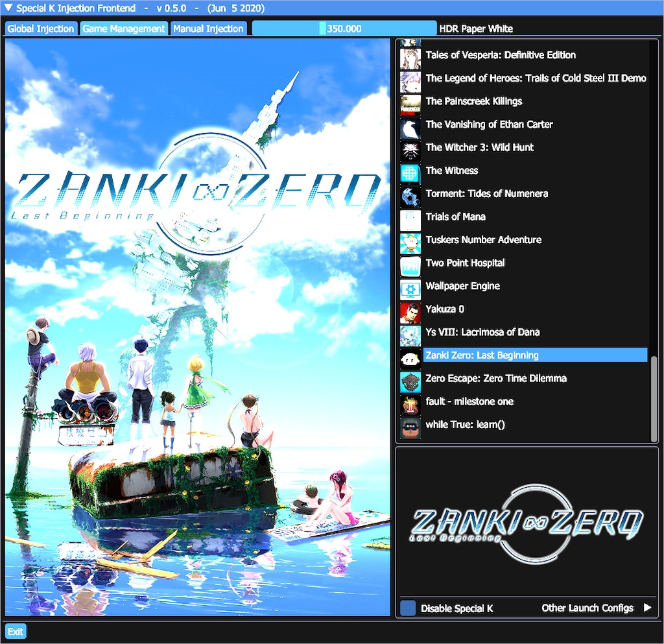The width and height of the screenshot is (664, 644).
Task: Click the Trails of Cold Steel III Demo icon
Action: point(410,82)
